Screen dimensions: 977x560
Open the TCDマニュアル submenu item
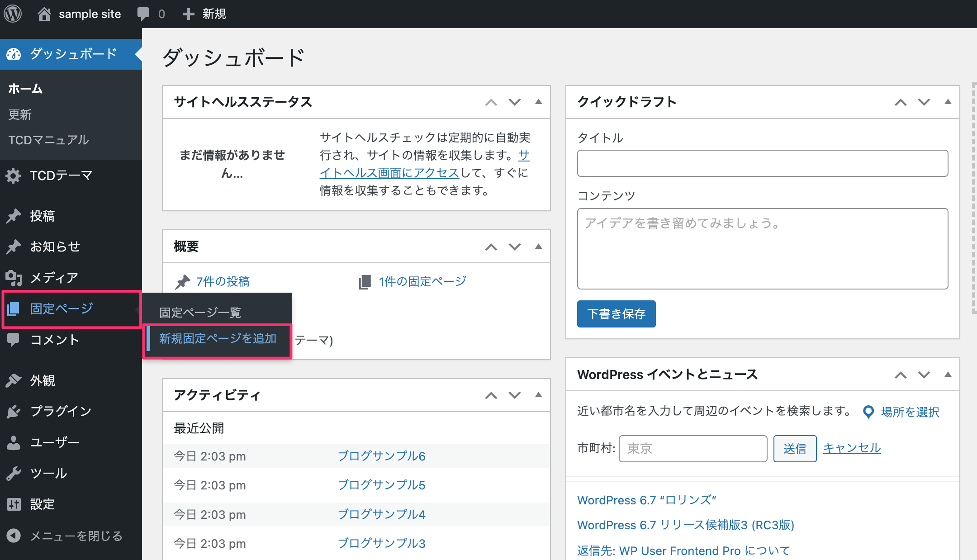[x=48, y=140]
